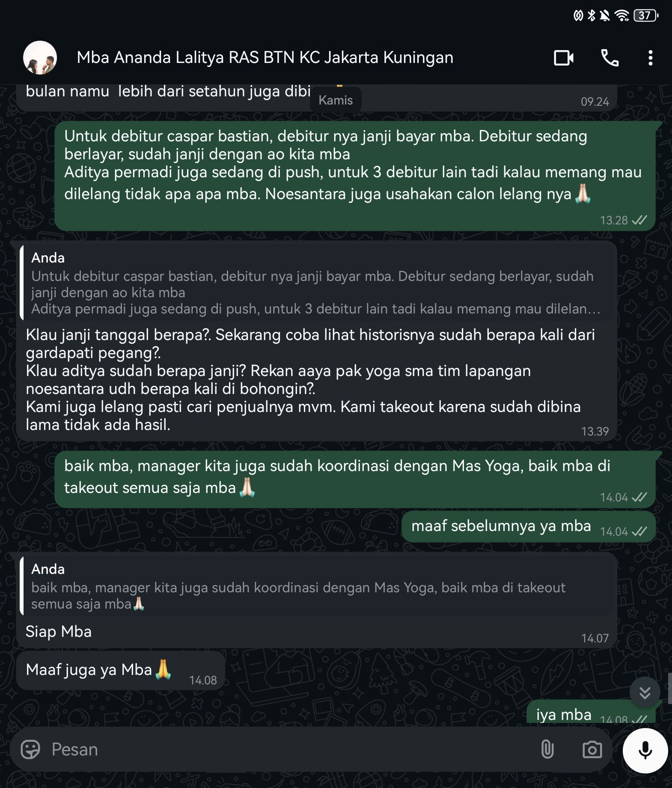Start a video call with Mba Ananda
The height and width of the screenshot is (788, 672).
pyautogui.click(x=564, y=58)
